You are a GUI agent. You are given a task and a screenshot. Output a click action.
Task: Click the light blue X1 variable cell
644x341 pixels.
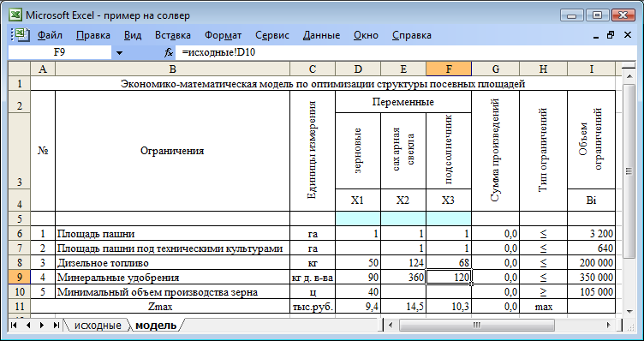tap(358, 218)
